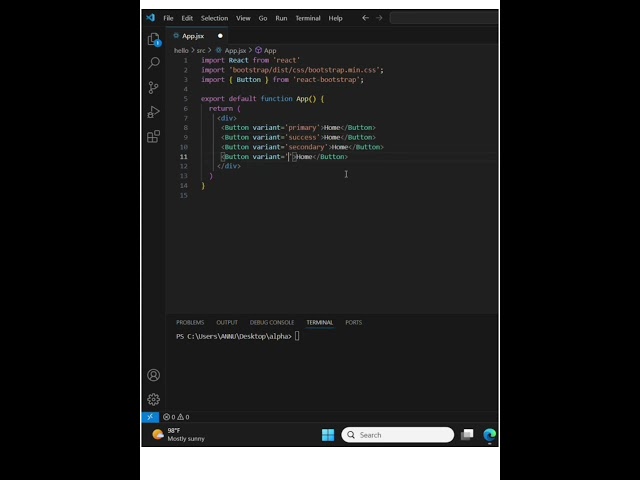Launch Microsoft Edge from taskbar
640x480 pixels.
[489, 435]
